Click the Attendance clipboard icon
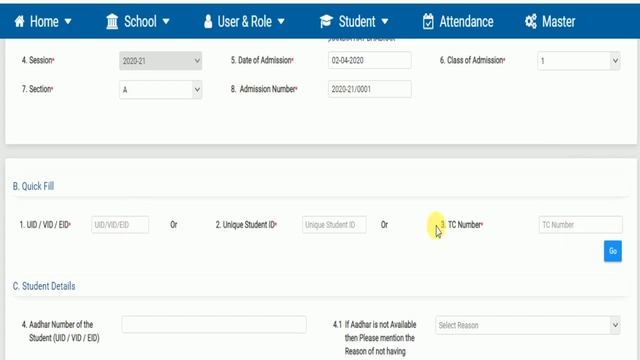 pyautogui.click(x=428, y=21)
